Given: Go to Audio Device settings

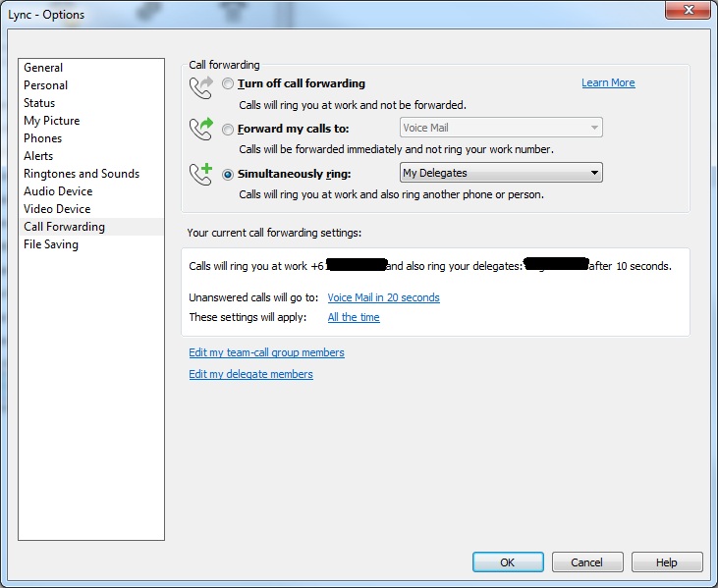Looking at the screenshot, I should pos(91,190).
